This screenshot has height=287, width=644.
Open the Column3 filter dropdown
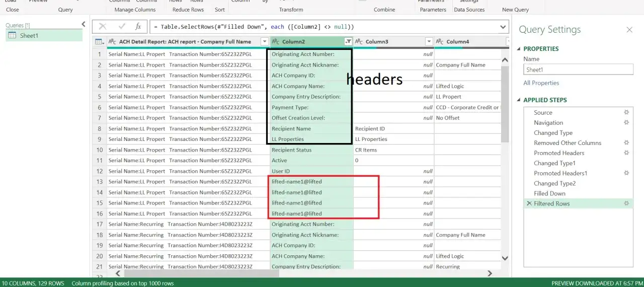point(429,42)
